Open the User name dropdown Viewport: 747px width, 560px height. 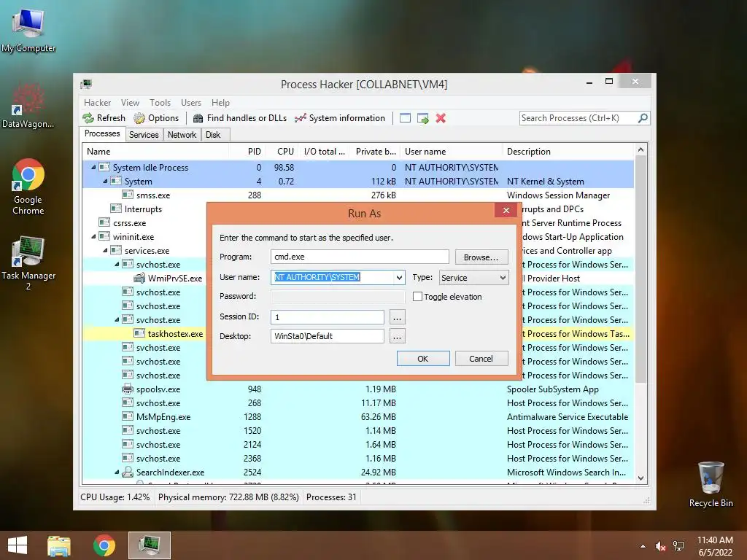click(399, 278)
